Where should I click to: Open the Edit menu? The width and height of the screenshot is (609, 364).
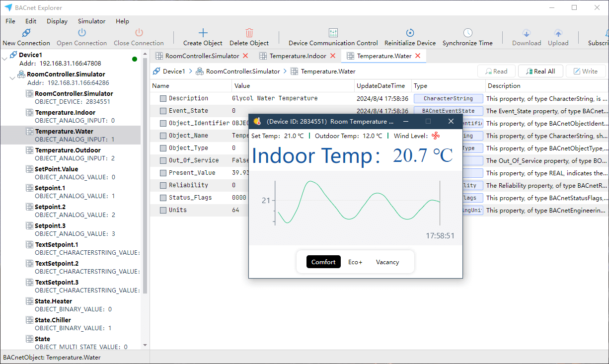click(31, 21)
